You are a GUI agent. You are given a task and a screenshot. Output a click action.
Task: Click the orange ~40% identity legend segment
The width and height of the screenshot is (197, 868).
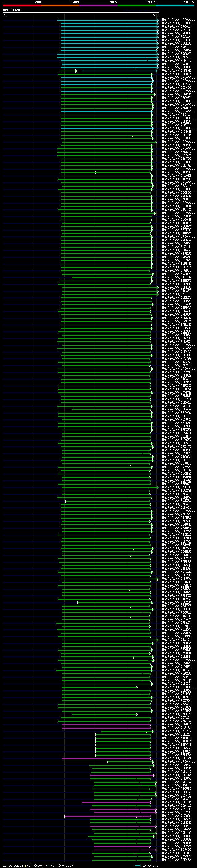pyautogui.click(x=60, y=6)
